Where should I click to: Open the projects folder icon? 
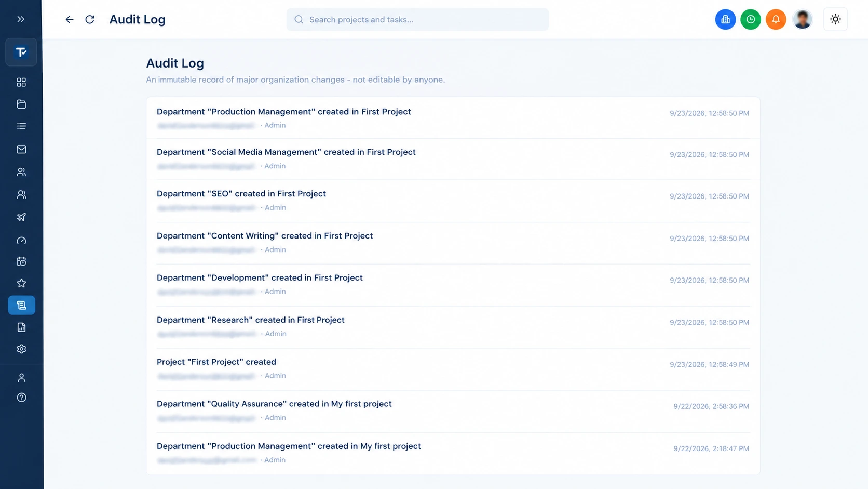click(x=21, y=104)
